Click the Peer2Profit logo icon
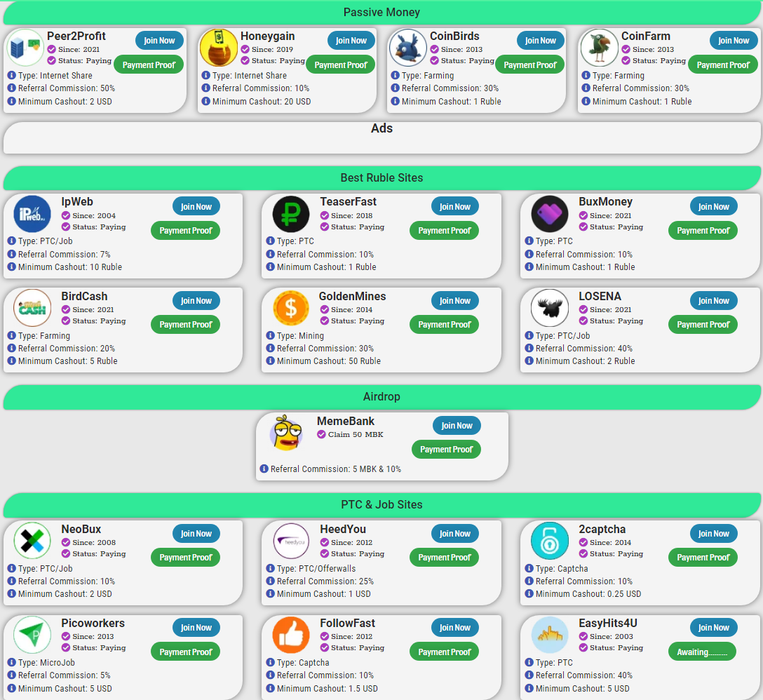The height and width of the screenshot is (700, 763). pos(25,48)
